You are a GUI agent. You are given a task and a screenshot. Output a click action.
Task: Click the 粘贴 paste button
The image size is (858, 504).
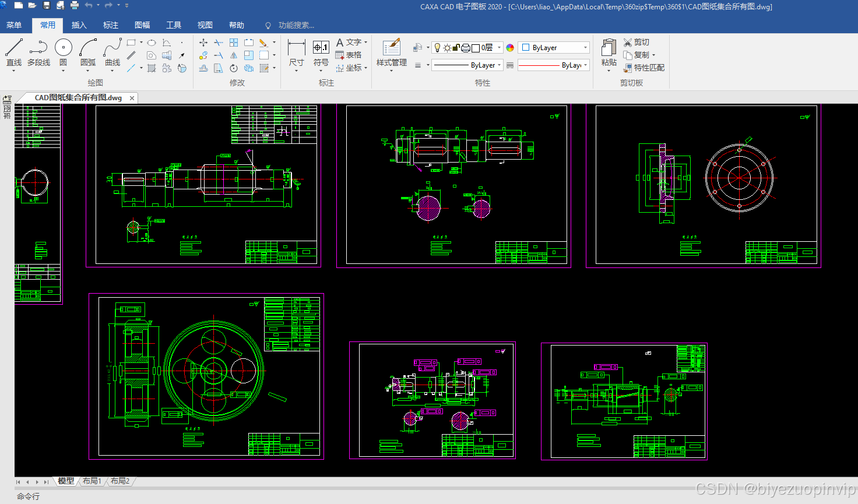tap(609, 52)
